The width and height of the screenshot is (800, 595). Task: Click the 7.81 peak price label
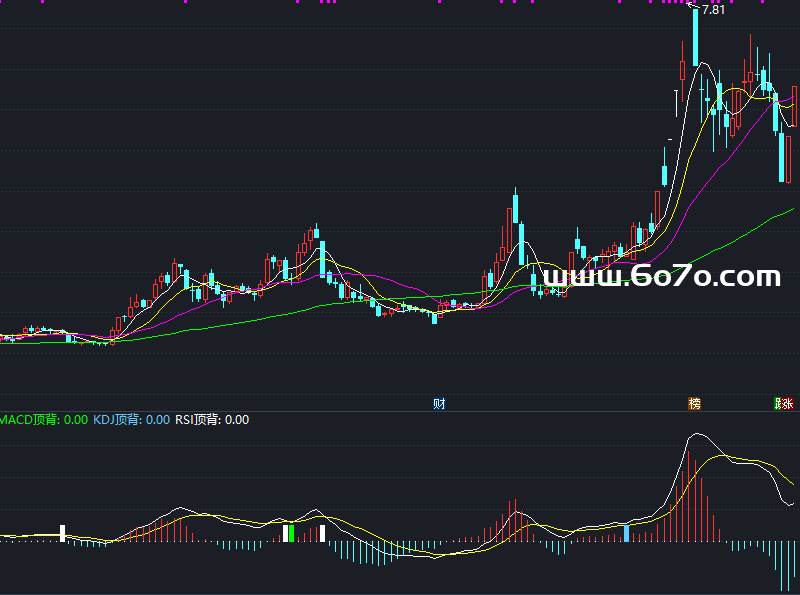coord(713,10)
